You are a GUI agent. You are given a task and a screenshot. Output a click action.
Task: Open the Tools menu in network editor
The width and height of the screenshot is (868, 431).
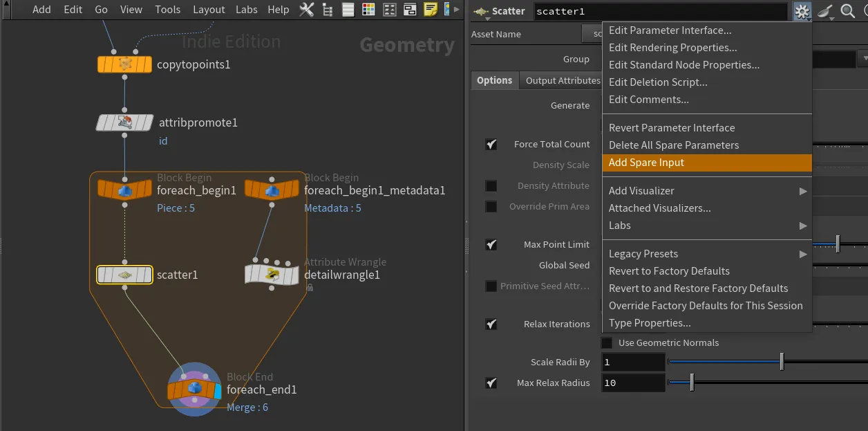coord(167,10)
